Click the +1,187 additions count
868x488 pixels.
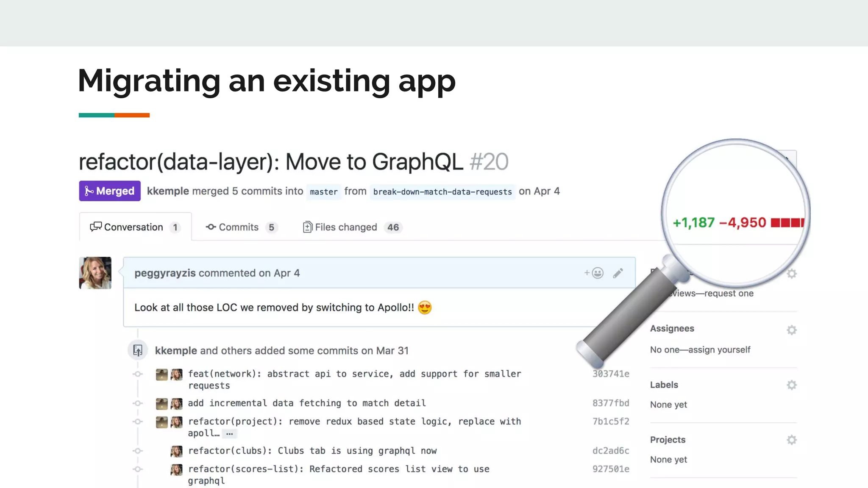pyautogui.click(x=694, y=222)
